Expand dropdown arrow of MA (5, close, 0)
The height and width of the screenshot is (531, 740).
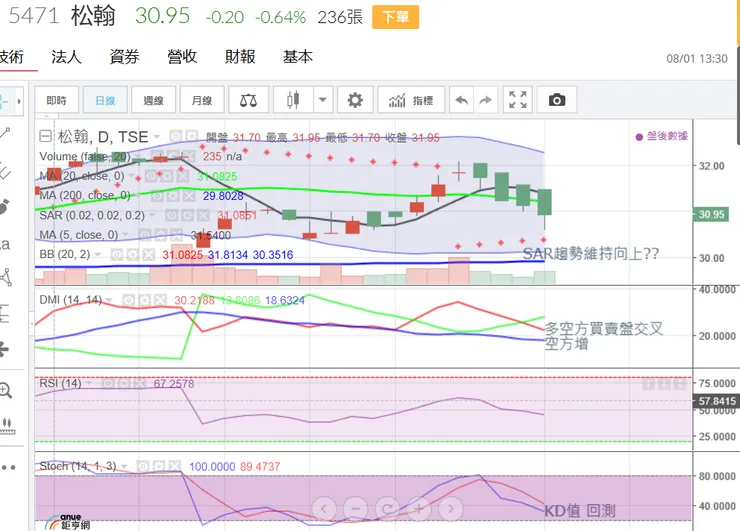[x=126, y=235]
